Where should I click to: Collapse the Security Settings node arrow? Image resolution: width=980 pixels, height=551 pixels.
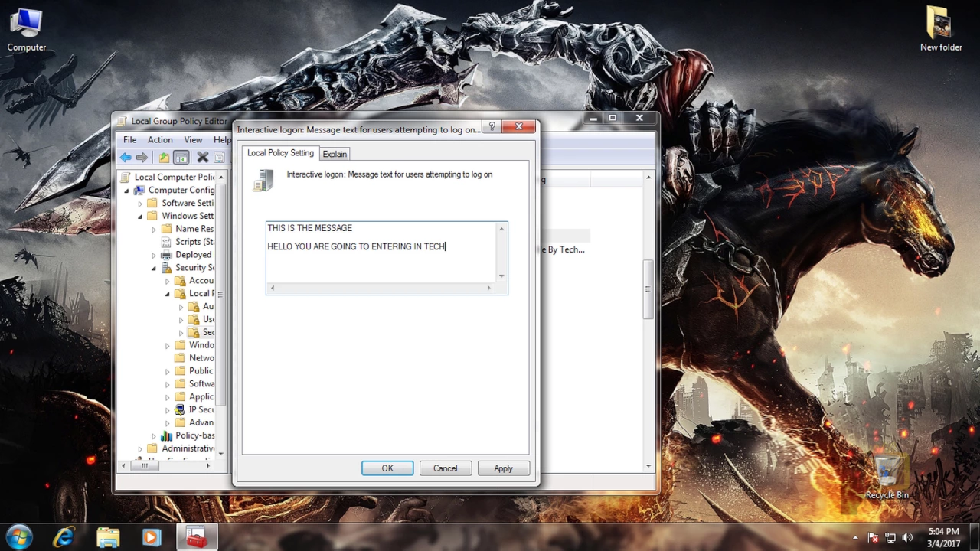click(154, 268)
